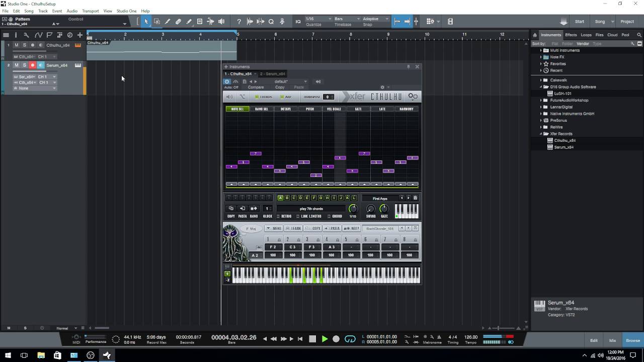Solo the Cthulhu_x64 track
The height and width of the screenshot is (362, 644).
pos(24,45)
